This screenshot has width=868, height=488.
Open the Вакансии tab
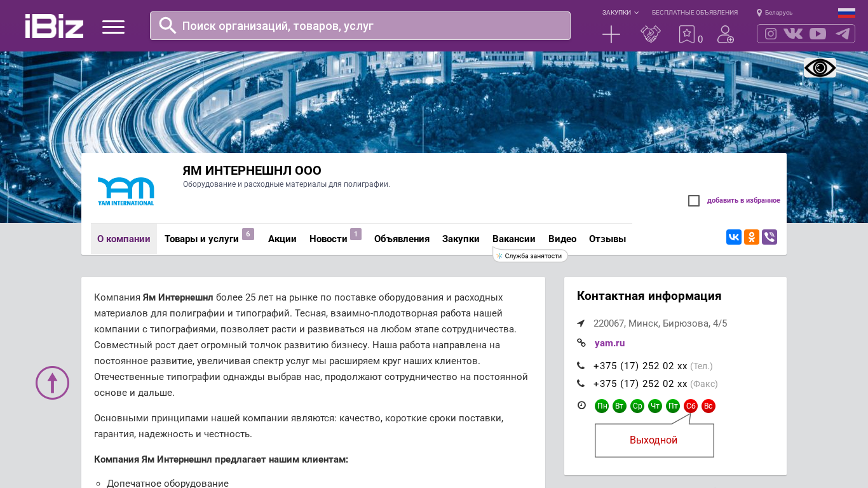[514, 239]
